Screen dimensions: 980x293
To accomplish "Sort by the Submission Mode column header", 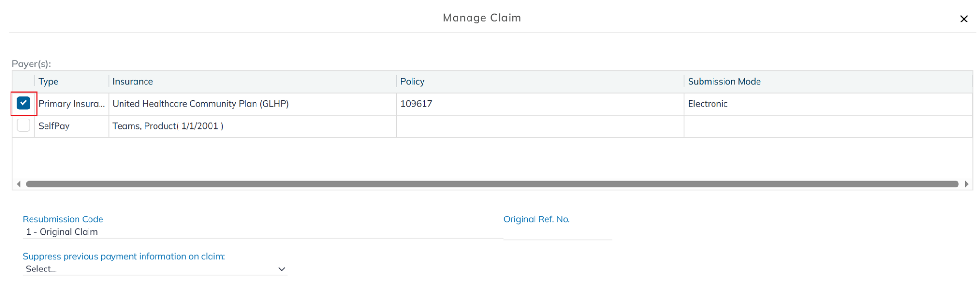I will [x=724, y=82].
